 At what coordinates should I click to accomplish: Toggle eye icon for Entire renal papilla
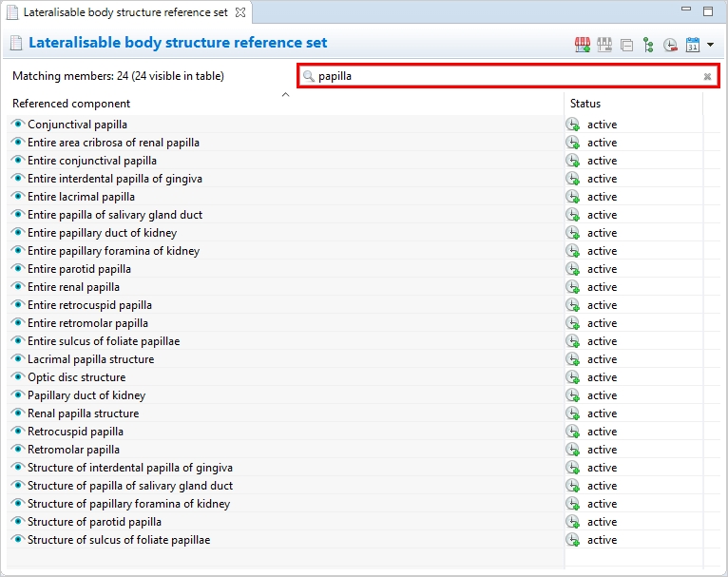[17, 287]
